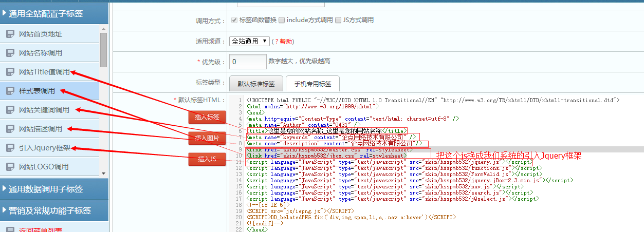Click the icon beside 网站名称调用
The width and height of the screenshot is (644, 232).
(10, 53)
